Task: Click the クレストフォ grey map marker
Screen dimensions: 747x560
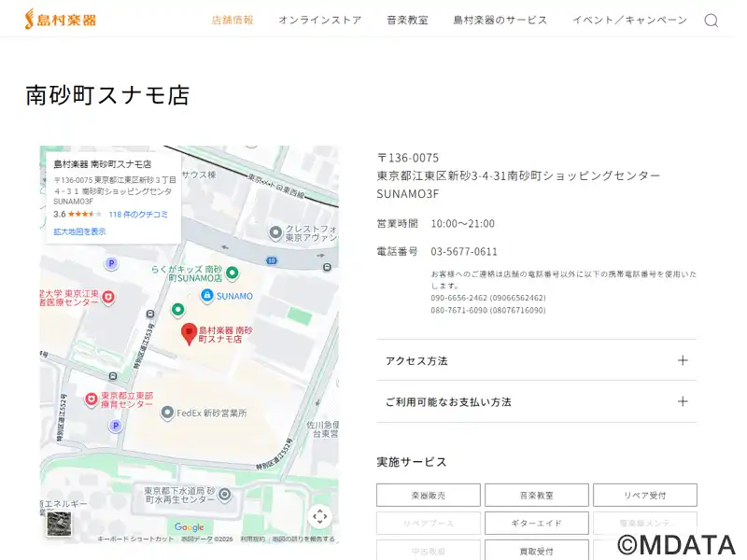Action: tap(275, 232)
